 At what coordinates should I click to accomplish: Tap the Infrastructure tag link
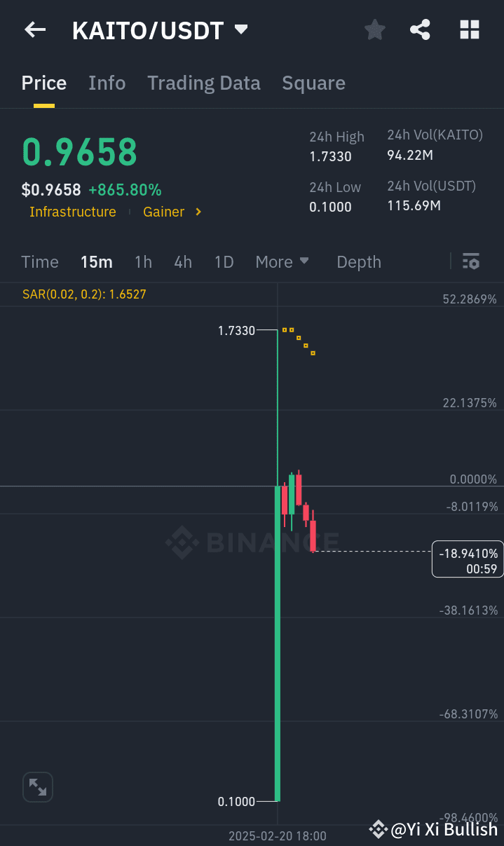coord(73,212)
